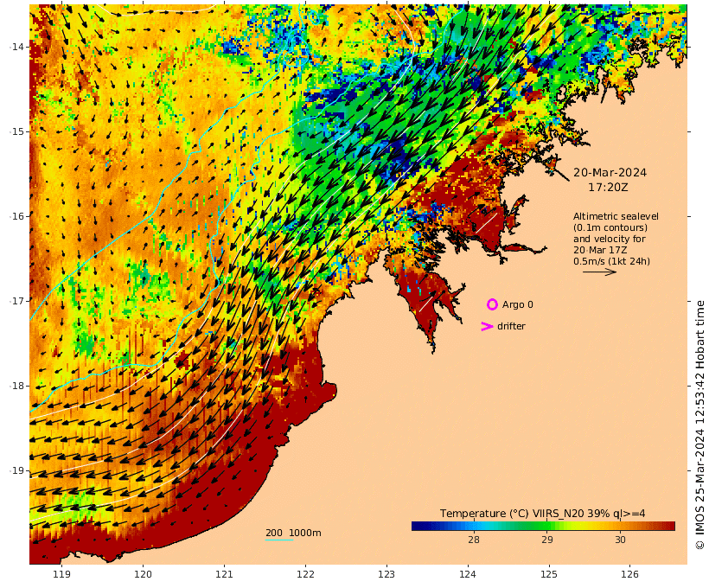Click the "200 1000m" depth contour label
The width and height of the screenshot is (709, 588).
[x=293, y=533]
